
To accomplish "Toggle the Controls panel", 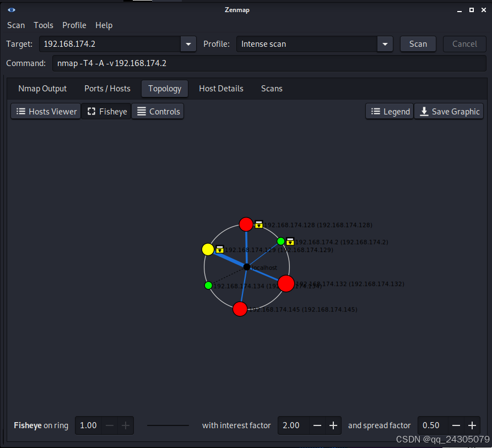I will pyautogui.click(x=158, y=111).
